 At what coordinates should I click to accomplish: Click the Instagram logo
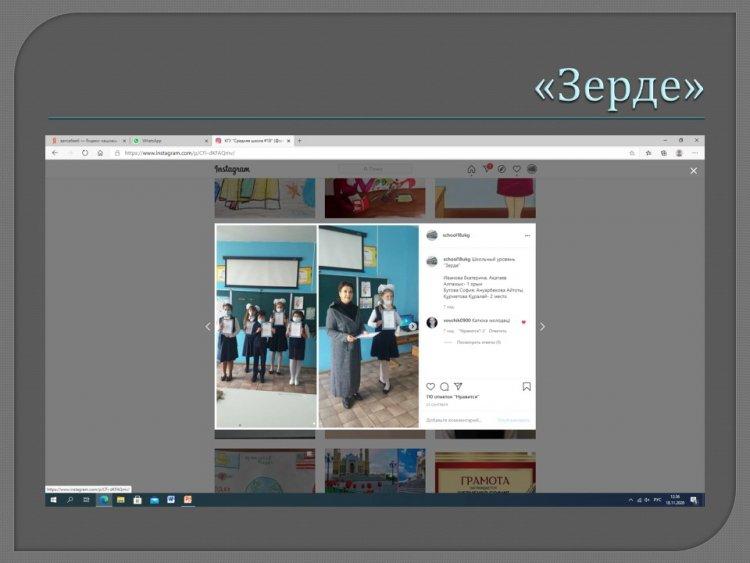pyautogui.click(x=232, y=169)
